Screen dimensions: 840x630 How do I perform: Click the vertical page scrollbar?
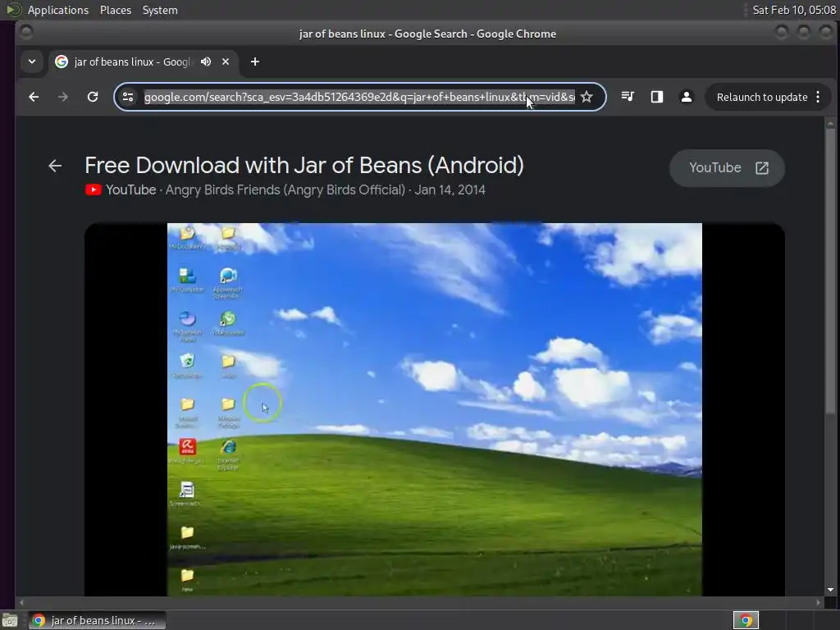[x=830, y=271]
